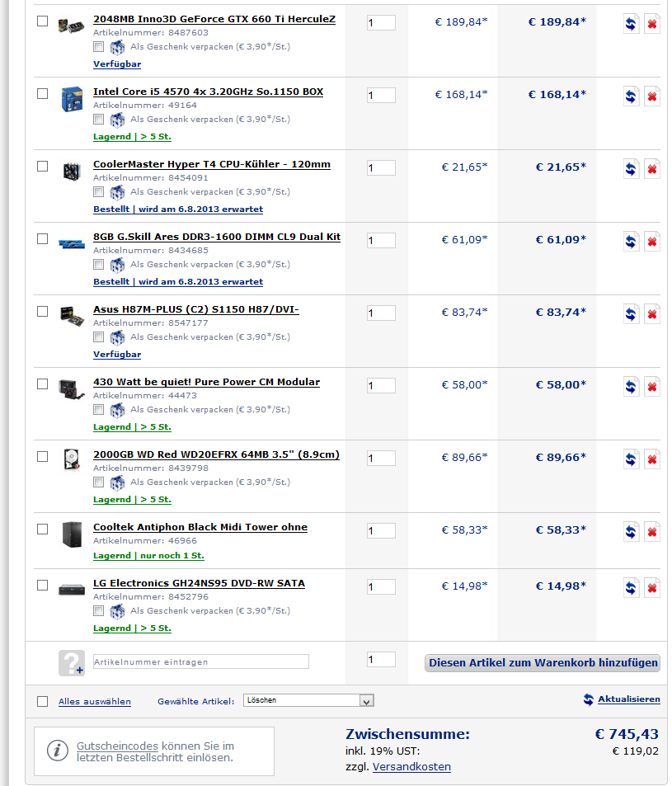Screen dimensions: 672x786
Task: Edit quantity for Cooltek Antiphon tower
Action: [381, 531]
